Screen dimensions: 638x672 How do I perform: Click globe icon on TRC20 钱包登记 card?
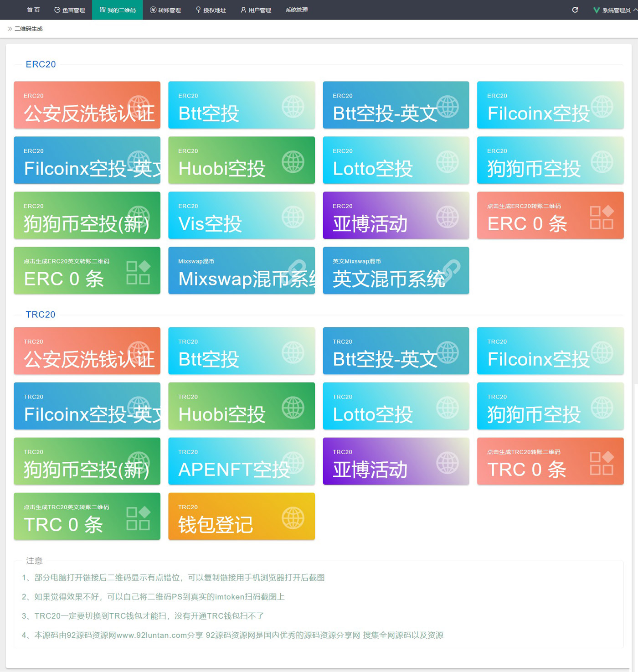[293, 518]
